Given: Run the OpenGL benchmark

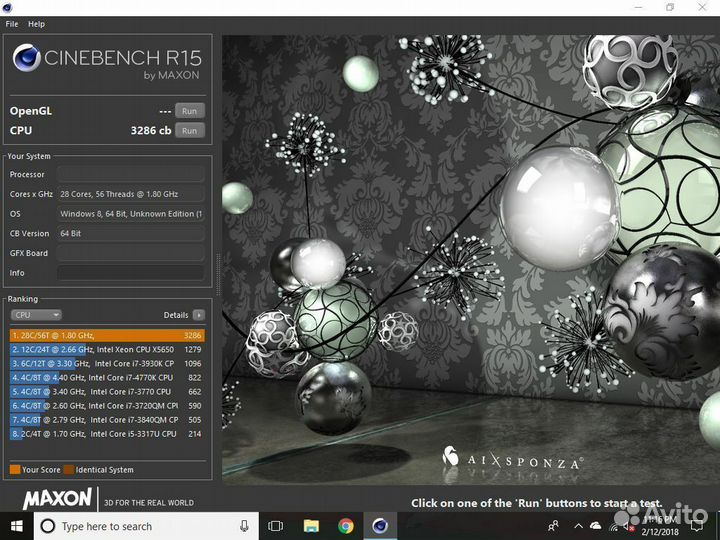Looking at the screenshot, I should pyautogui.click(x=189, y=111).
